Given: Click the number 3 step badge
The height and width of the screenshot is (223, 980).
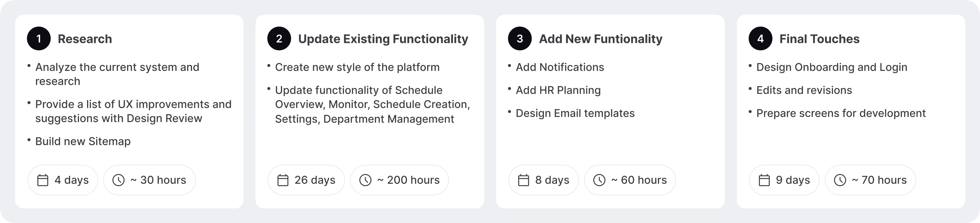Looking at the screenshot, I should (520, 39).
